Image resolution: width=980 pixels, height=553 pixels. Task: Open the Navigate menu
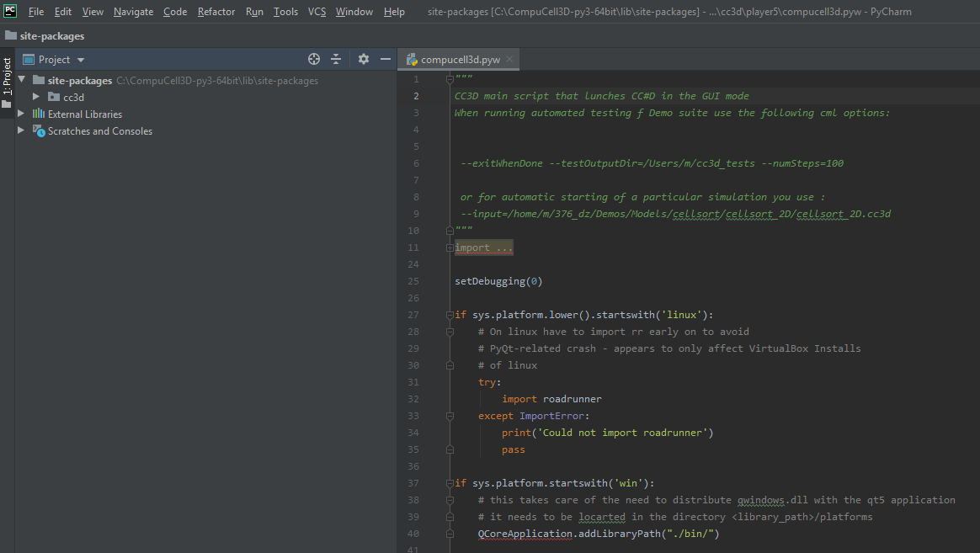click(133, 11)
